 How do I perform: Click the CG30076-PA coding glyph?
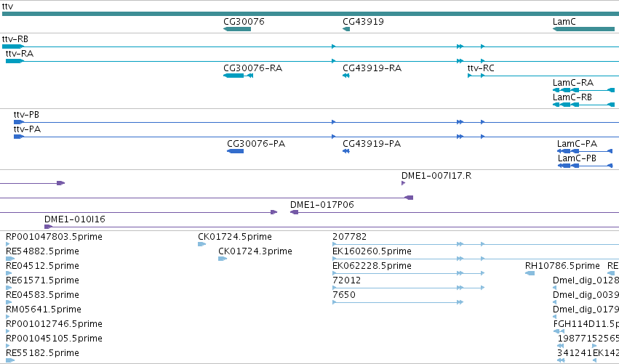point(235,151)
